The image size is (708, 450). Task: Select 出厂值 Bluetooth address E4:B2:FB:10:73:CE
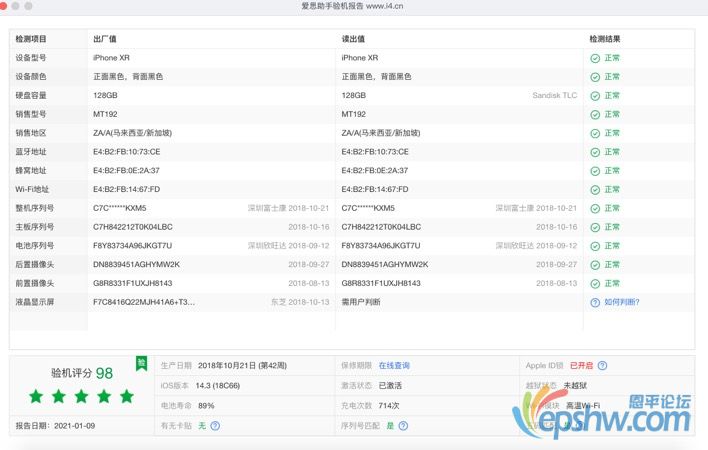(126, 152)
